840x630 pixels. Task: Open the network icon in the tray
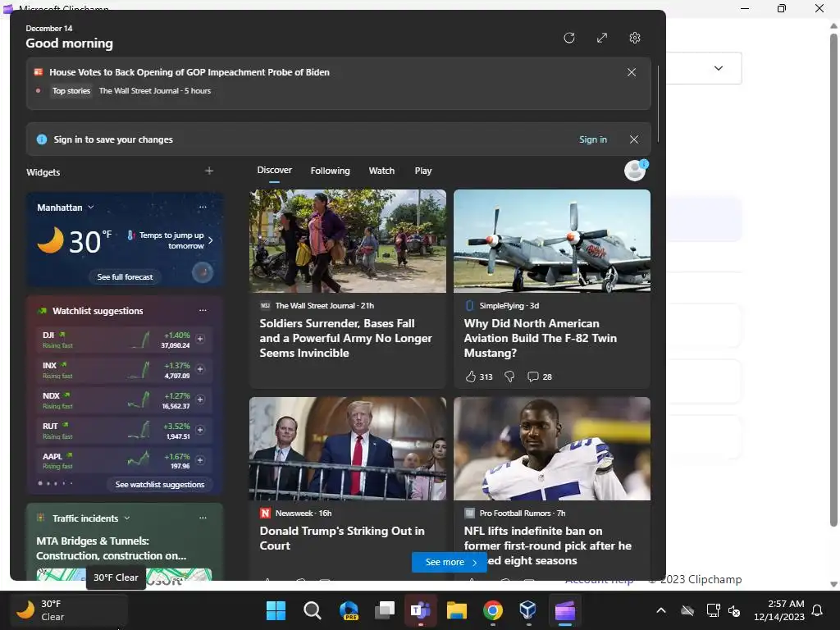tap(713, 610)
